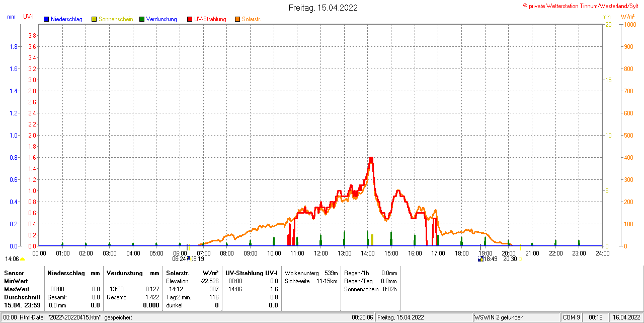Screen dimensions: 644x323
Task: Click the 'MaxWert' row label
Action: tap(17, 289)
